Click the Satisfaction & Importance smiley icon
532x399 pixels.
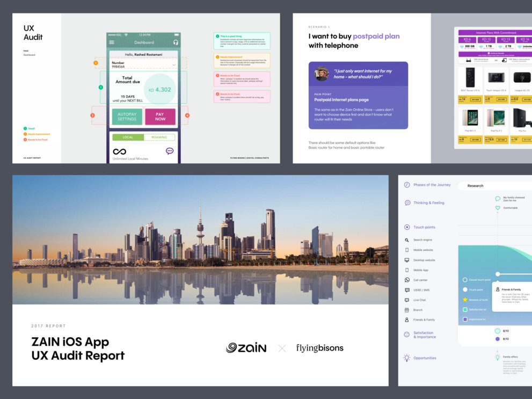(x=407, y=335)
